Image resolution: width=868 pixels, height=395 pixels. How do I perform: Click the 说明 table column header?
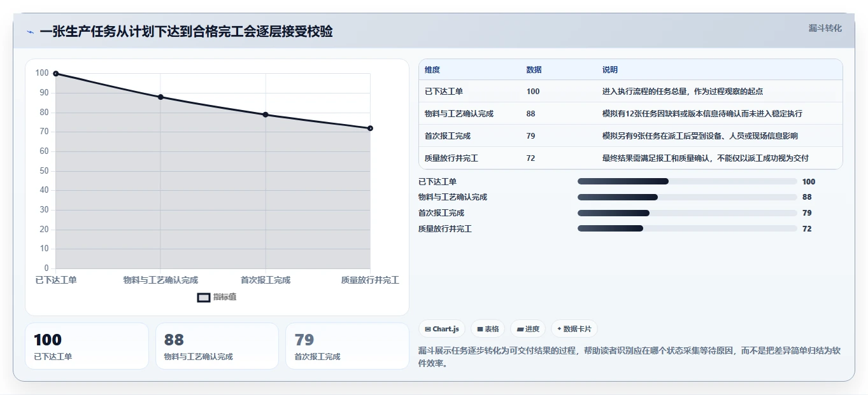tap(610, 70)
